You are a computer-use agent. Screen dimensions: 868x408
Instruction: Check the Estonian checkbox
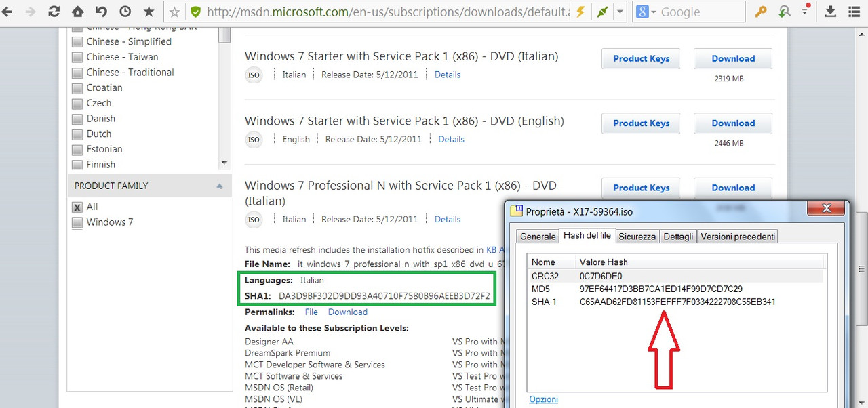[x=77, y=150]
